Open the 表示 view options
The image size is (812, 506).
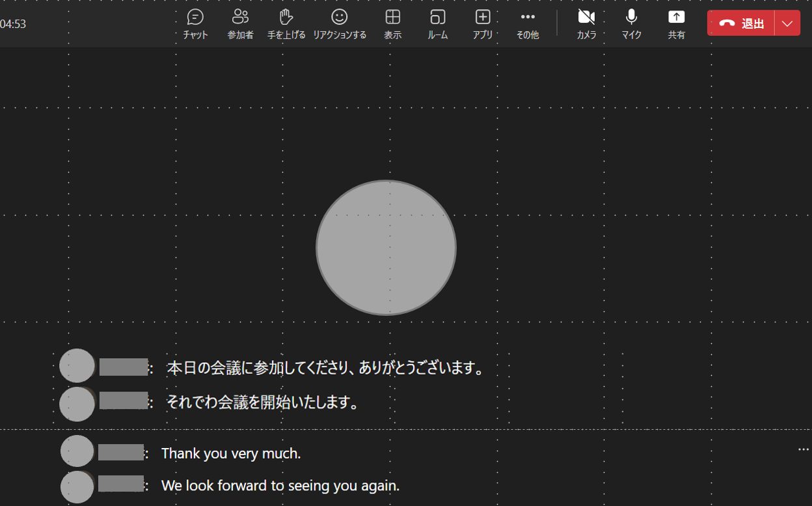pyautogui.click(x=392, y=24)
